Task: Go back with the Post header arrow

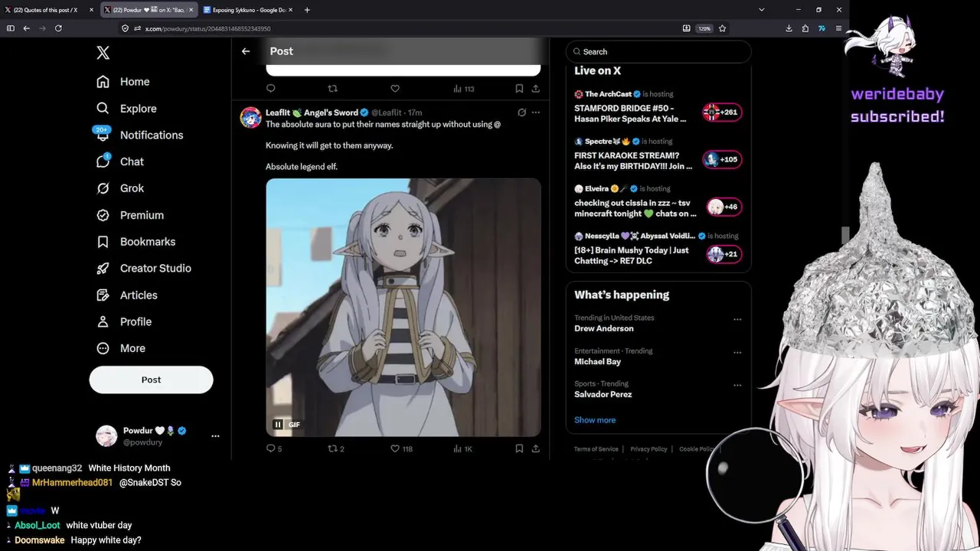Action: click(246, 51)
